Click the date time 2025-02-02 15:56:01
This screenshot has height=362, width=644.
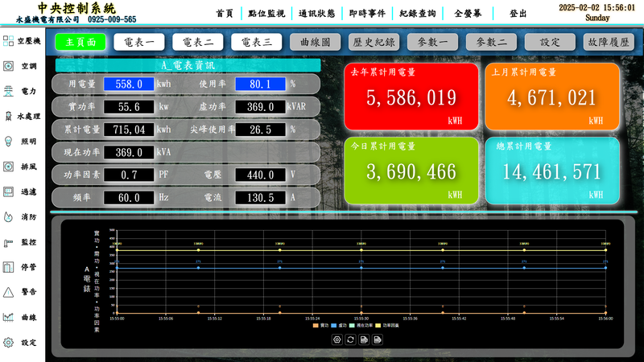click(597, 7)
